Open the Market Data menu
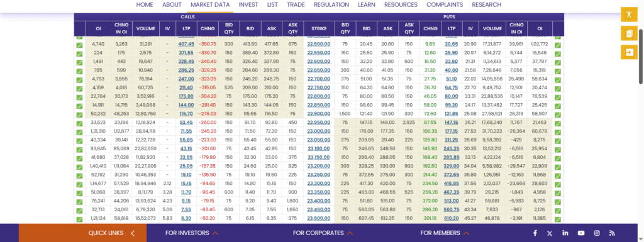 point(210,5)
